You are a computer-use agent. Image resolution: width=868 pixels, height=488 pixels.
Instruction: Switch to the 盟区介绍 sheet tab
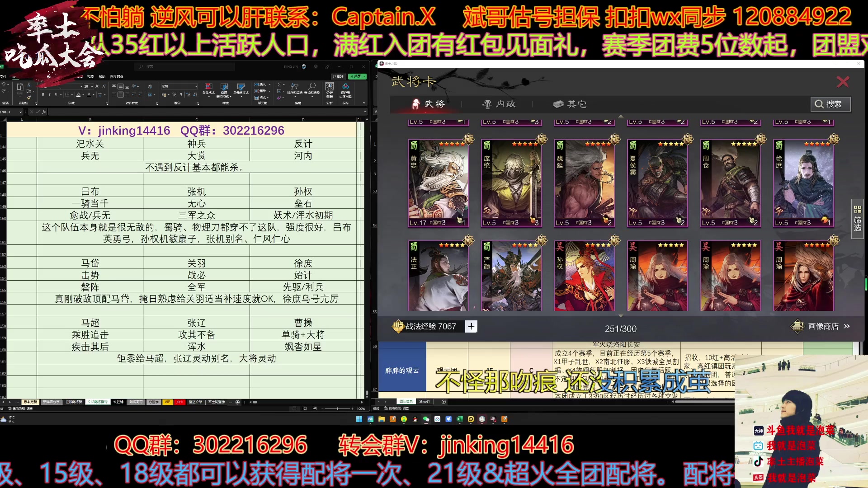coord(195,402)
